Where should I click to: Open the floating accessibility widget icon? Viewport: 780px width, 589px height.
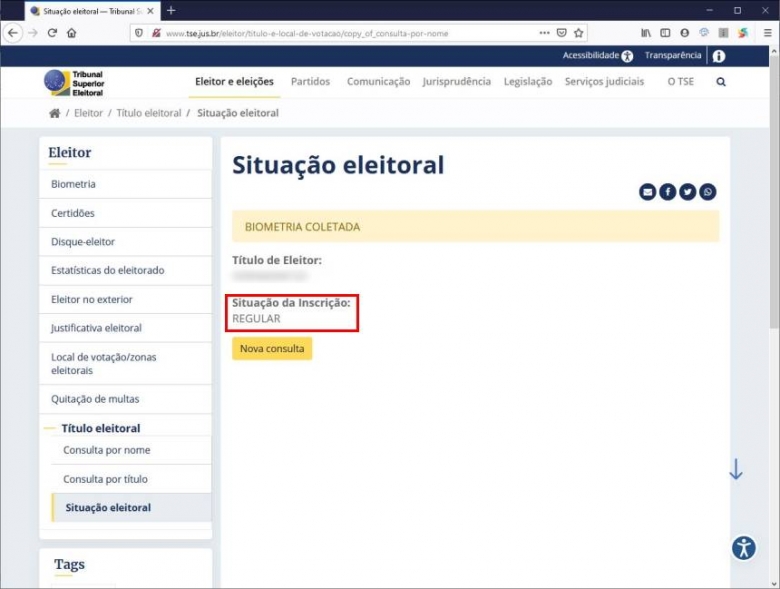click(x=744, y=548)
